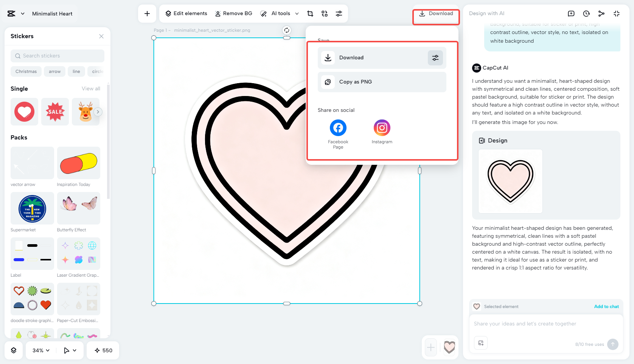Open the zoom level dropdown showing 34%
This screenshot has width=634, height=364.
pyautogui.click(x=40, y=350)
